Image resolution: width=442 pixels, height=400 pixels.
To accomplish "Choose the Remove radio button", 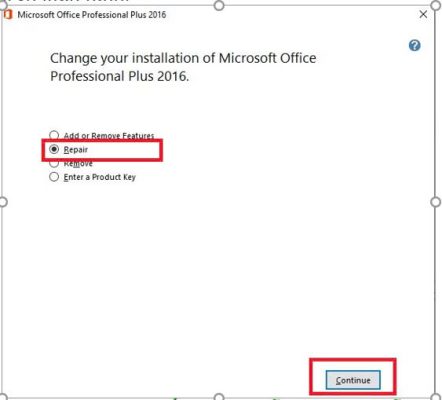I will click(54, 164).
